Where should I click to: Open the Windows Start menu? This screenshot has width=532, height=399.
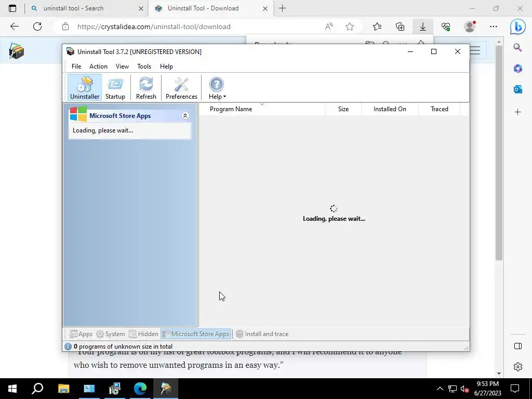(12, 389)
